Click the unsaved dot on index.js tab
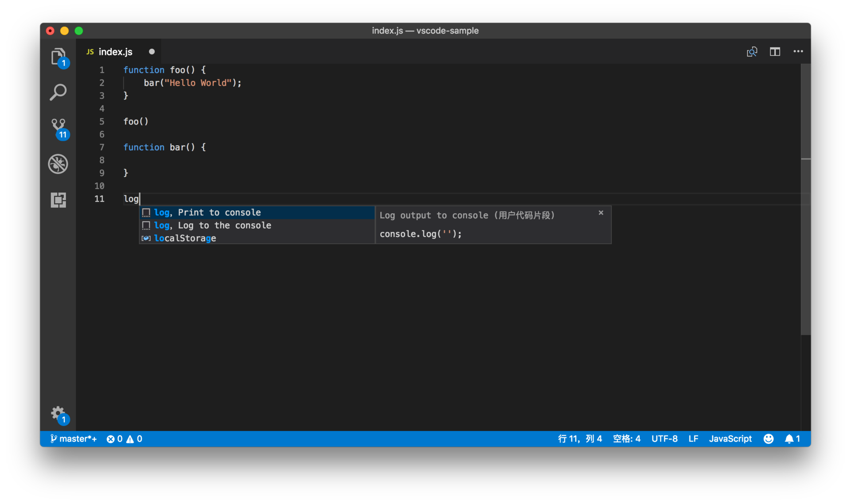The width and height of the screenshot is (851, 504). tap(152, 52)
